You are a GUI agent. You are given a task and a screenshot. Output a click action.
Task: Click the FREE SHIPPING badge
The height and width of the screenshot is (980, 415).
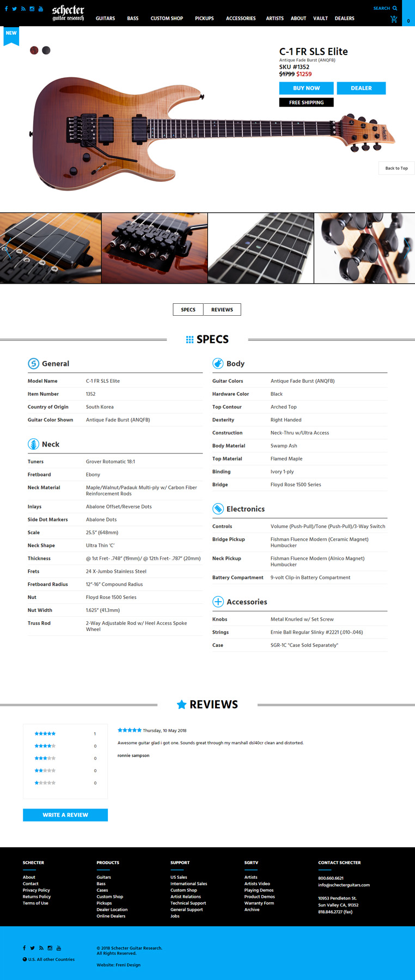point(307,102)
